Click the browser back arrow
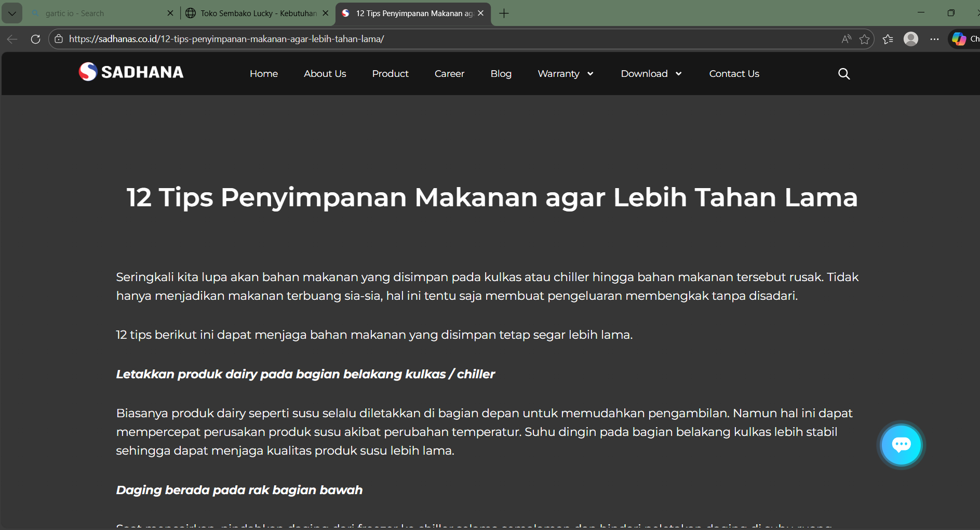The image size is (980, 530). (11, 38)
